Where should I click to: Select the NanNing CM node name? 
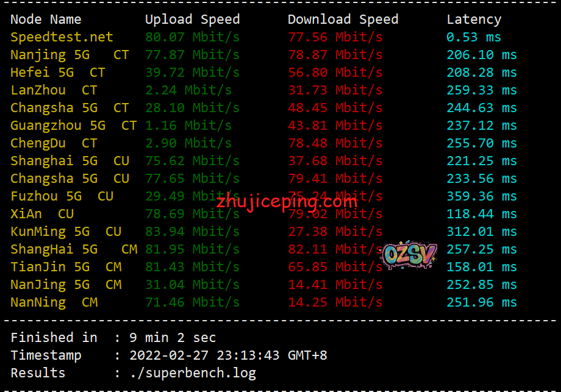(54, 302)
